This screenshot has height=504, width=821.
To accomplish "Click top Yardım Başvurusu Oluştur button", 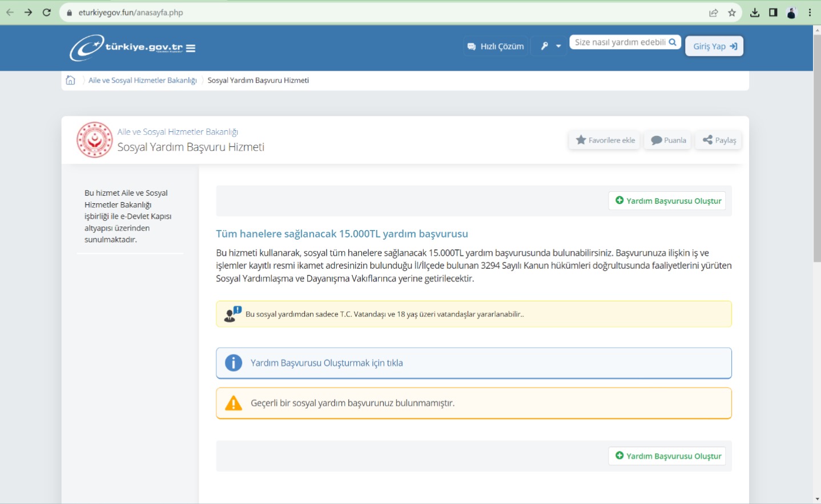I will (667, 201).
